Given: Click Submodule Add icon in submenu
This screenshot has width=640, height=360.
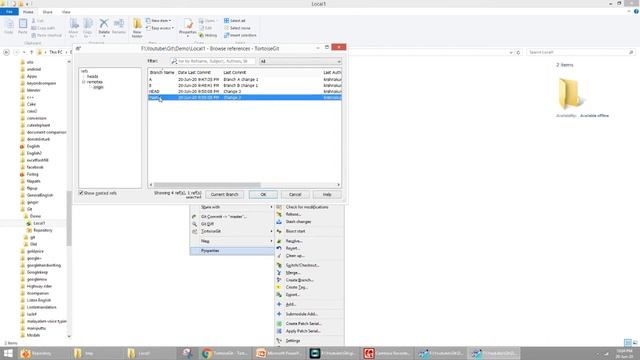Looking at the screenshot, I should click(279, 314).
